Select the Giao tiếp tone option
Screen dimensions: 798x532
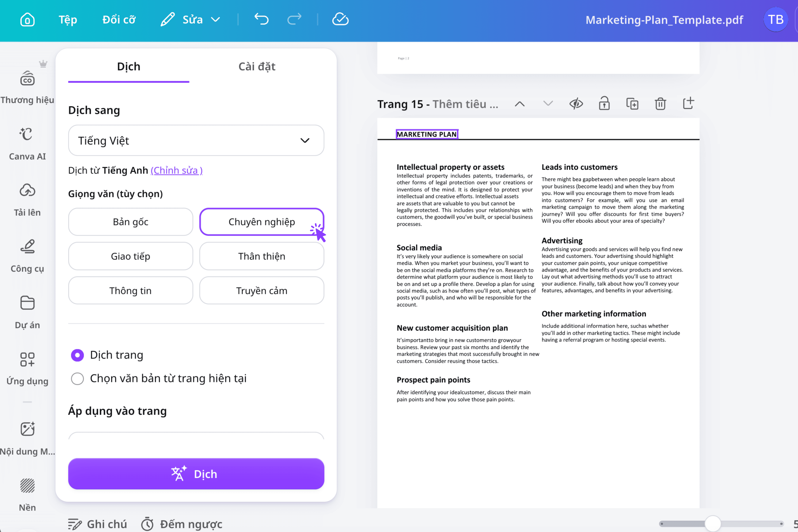[131, 256]
